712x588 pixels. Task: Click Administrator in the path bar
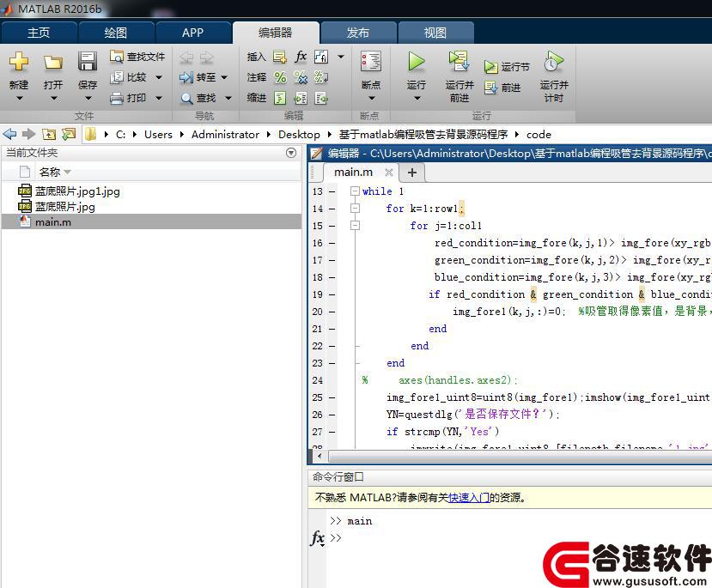point(225,135)
